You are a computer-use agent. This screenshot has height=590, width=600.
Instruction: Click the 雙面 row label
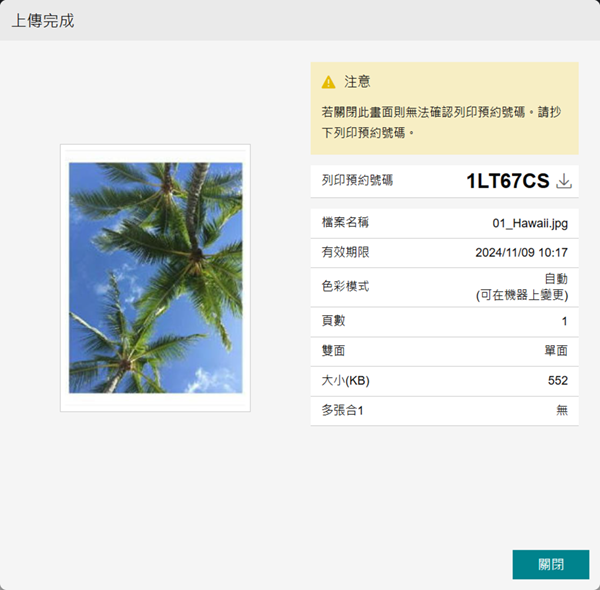[333, 351]
